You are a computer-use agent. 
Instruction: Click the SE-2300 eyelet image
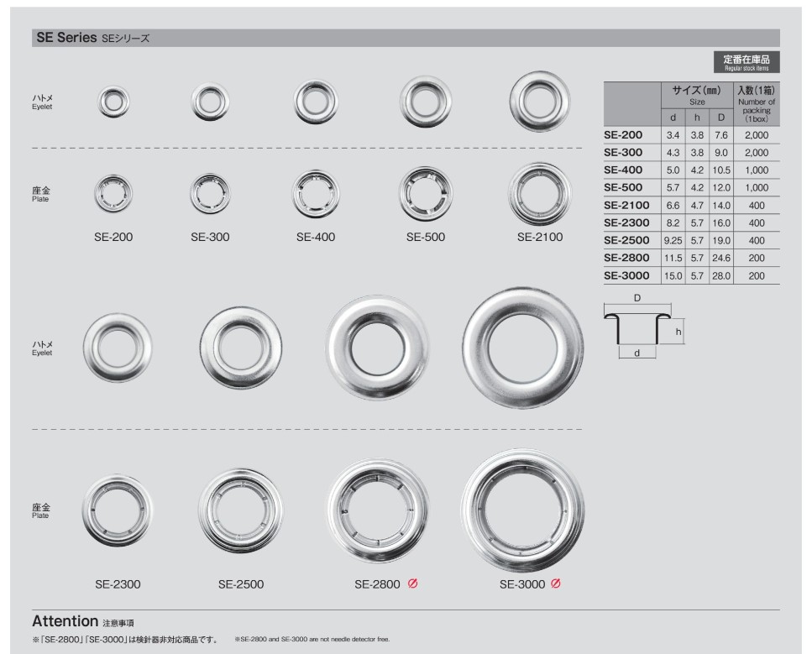pyautogui.click(x=118, y=345)
